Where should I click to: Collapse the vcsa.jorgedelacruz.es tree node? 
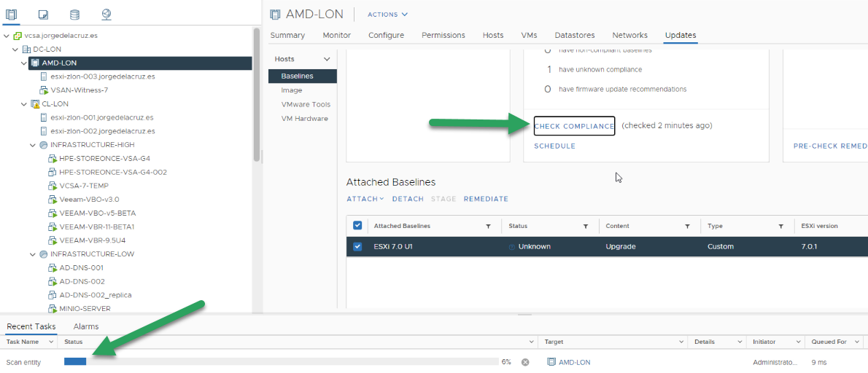pos(7,36)
